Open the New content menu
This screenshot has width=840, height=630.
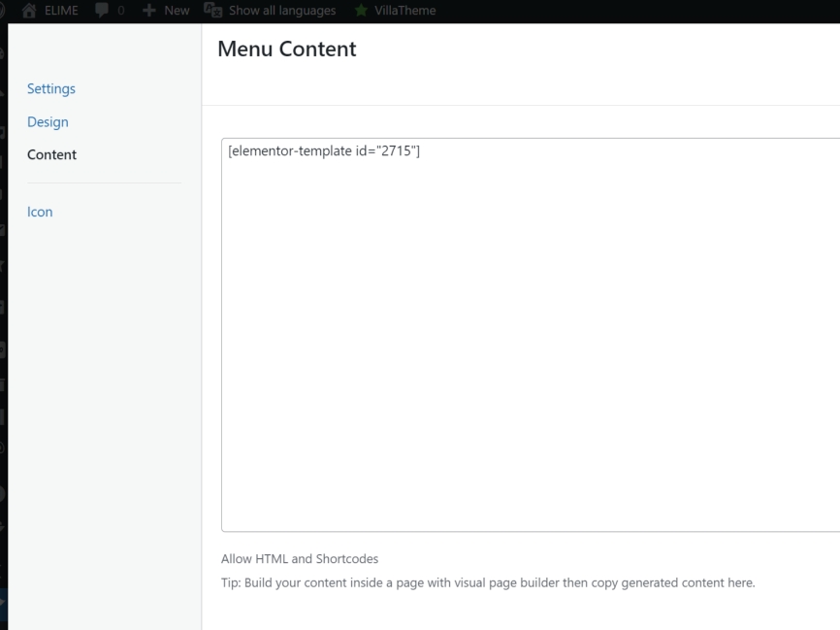176,11
